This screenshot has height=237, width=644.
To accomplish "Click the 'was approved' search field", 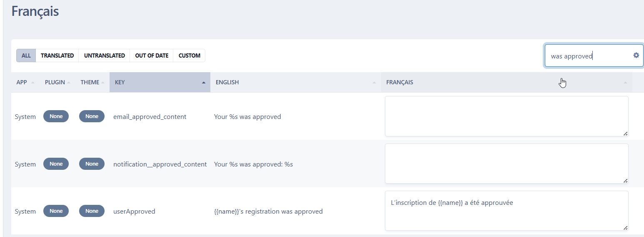I will [587, 56].
